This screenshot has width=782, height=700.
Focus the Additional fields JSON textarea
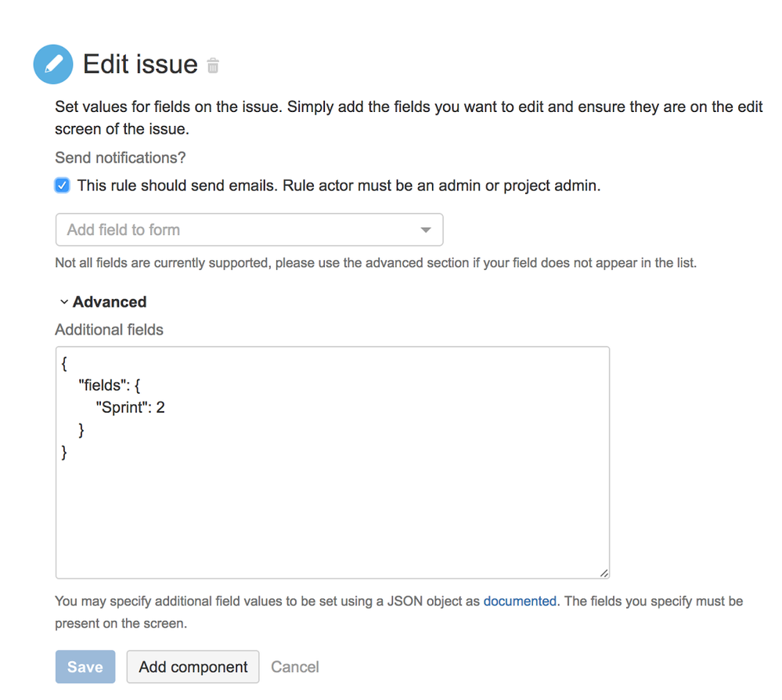point(333,463)
